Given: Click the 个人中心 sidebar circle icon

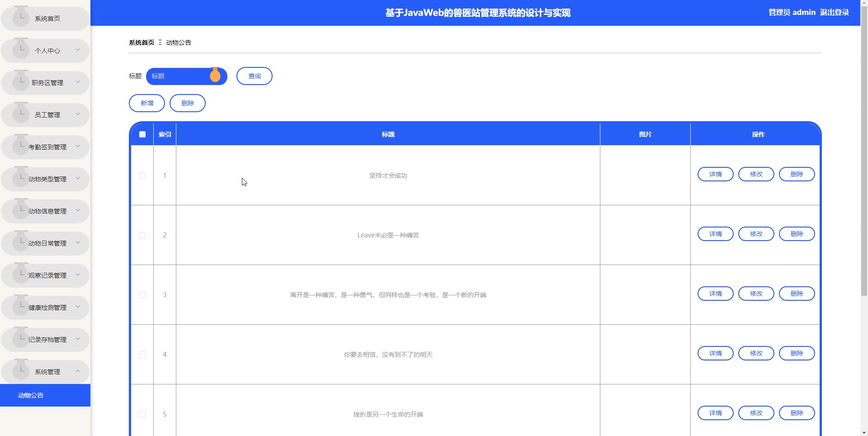Looking at the screenshot, I should tap(21, 49).
